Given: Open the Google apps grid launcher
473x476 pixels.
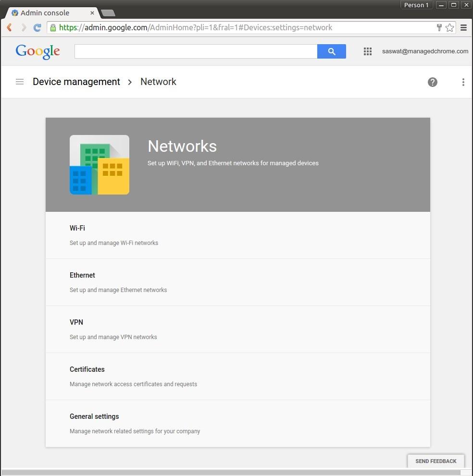Looking at the screenshot, I should point(368,51).
